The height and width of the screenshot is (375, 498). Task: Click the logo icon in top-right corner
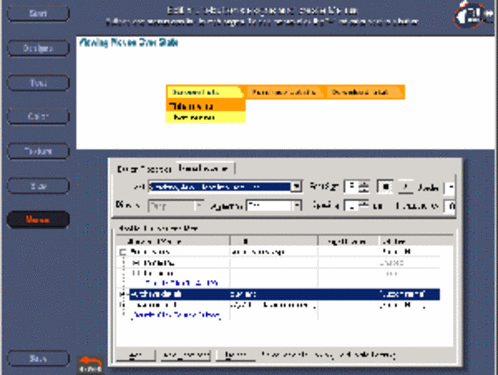pos(473,15)
